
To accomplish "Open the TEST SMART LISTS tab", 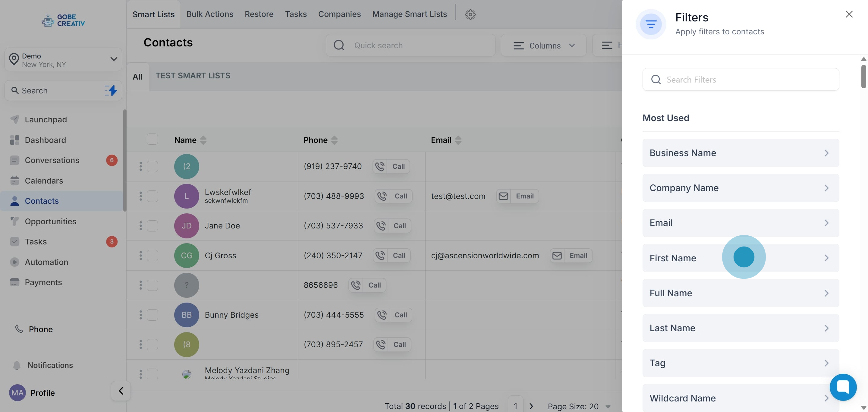I will tap(193, 76).
